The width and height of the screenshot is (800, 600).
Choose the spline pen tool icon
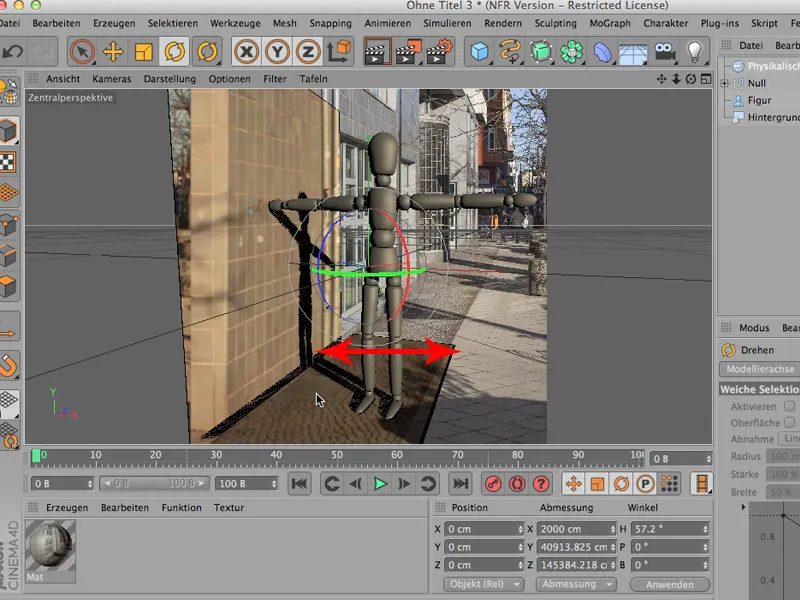coord(510,52)
